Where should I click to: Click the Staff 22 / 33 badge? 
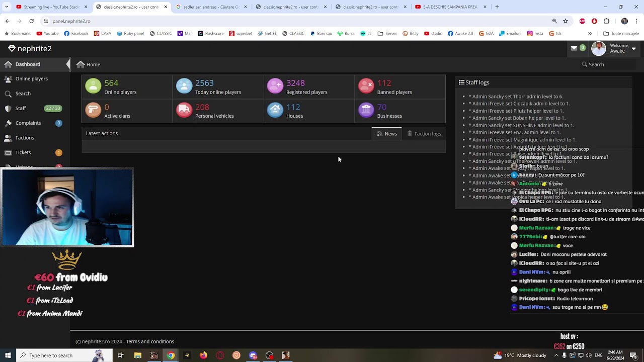[53, 108]
